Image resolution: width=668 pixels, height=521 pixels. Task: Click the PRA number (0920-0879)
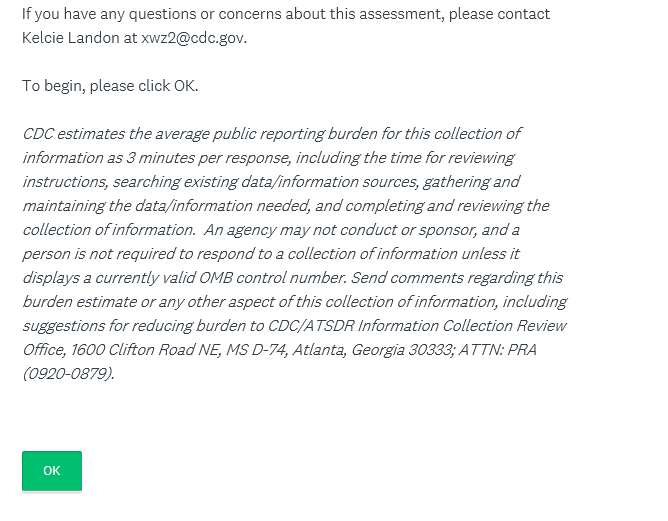(68, 374)
